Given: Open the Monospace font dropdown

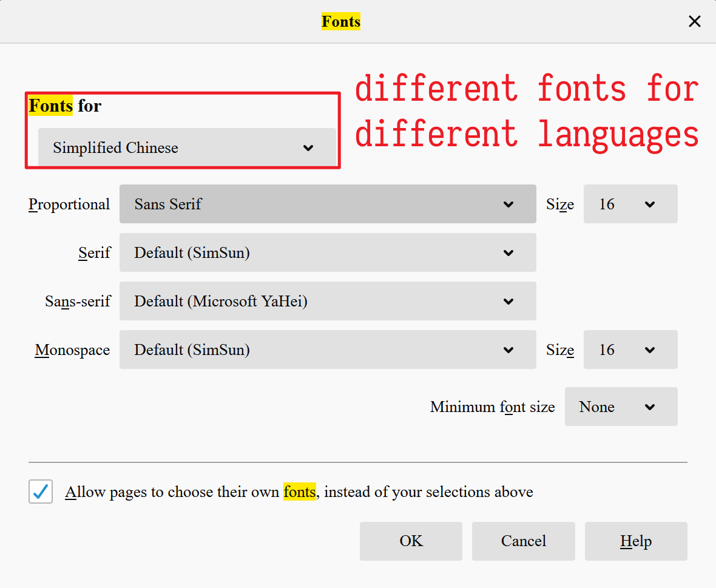Looking at the screenshot, I should click(328, 350).
